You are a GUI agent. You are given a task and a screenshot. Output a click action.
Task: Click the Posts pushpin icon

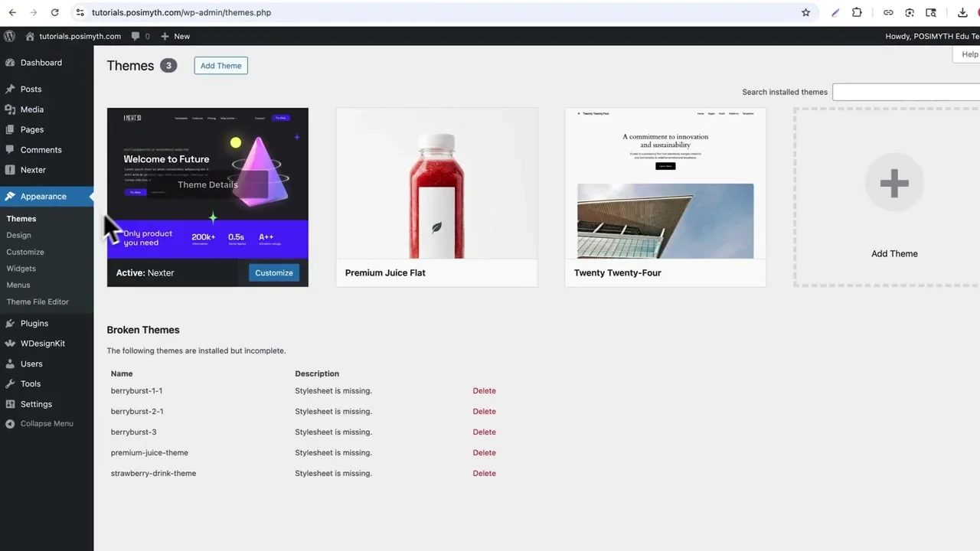tap(10, 90)
